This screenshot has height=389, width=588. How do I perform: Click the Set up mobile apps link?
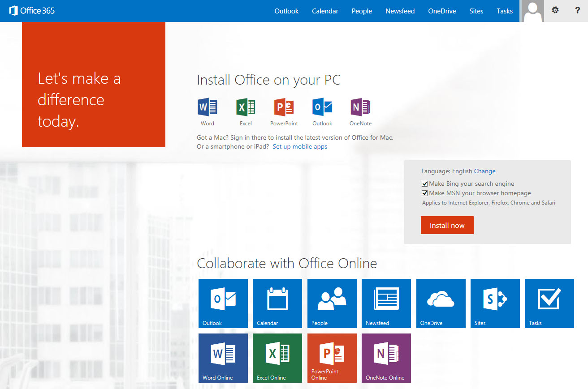pos(300,146)
